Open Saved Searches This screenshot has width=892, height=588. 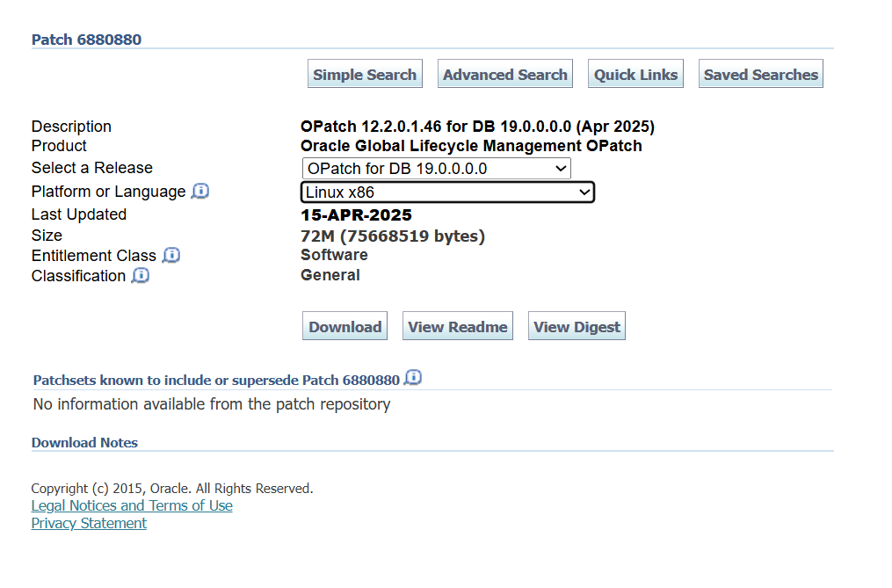[x=760, y=74]
